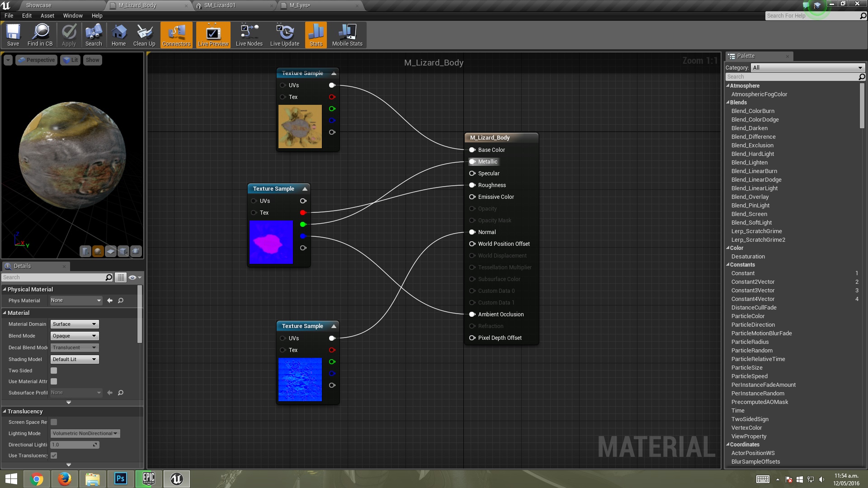Use selected asset arrow for Phys Material

click(x=110, y=300)
